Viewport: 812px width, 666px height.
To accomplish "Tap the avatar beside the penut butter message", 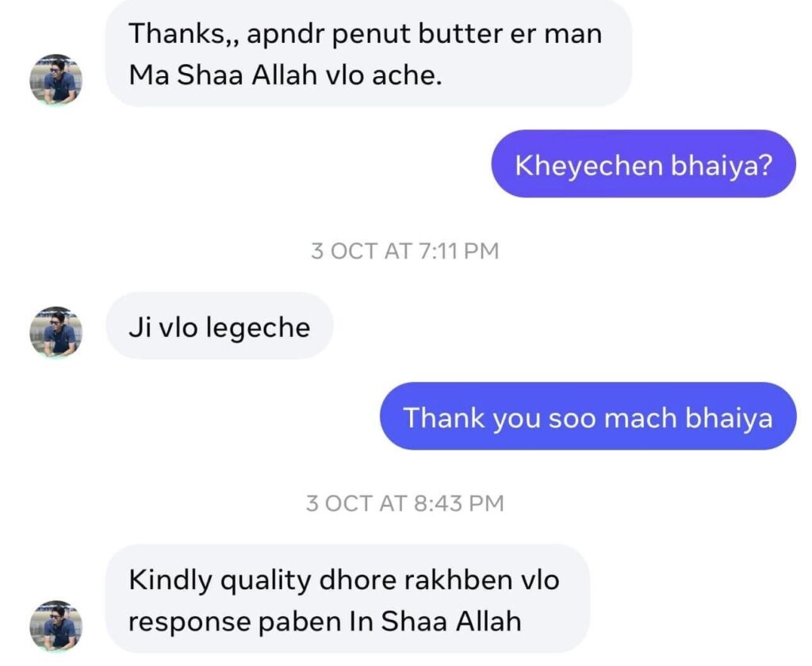I will tap(56, 79).
